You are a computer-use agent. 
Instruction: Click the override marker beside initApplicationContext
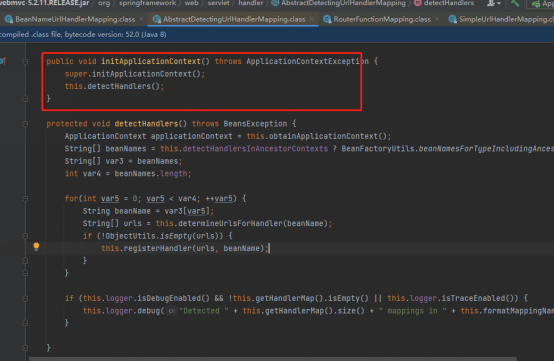pyautogui.click(x=3, y=61)
